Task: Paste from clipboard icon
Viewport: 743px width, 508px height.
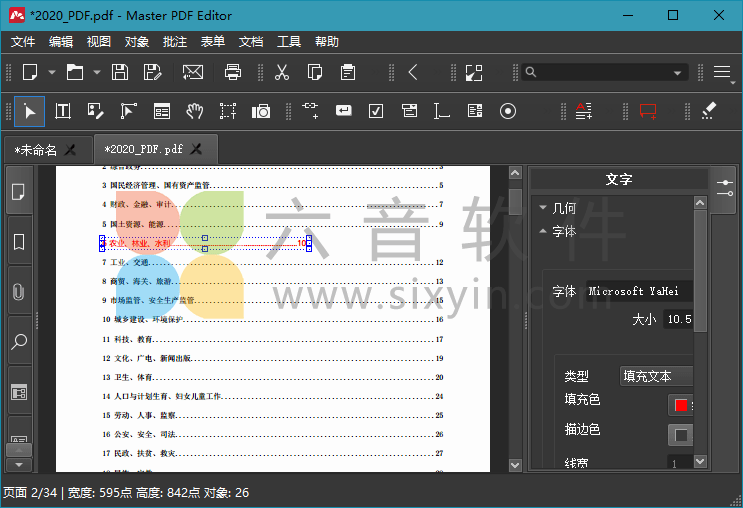Action: (348, 73)
